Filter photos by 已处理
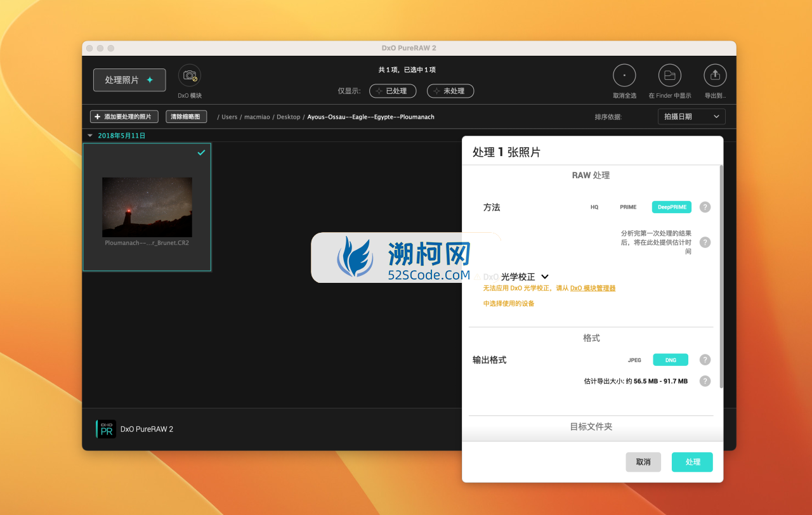This screenshot has width=812, height=515. pos(393,91)
